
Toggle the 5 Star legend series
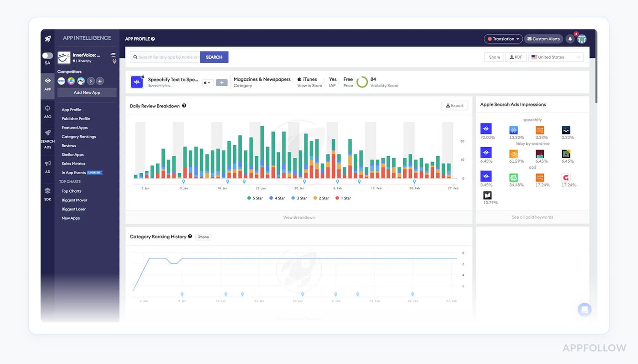[x=255, y=198]
